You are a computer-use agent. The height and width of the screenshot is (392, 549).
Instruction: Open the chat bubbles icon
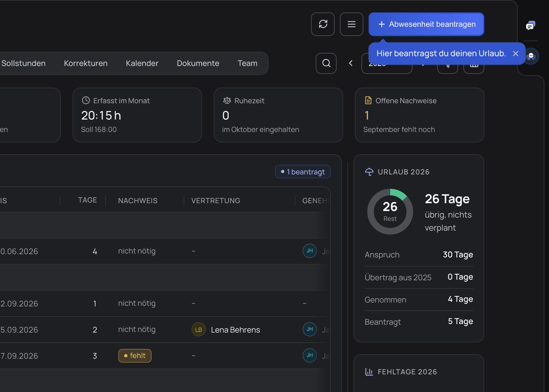click(531, 25)
